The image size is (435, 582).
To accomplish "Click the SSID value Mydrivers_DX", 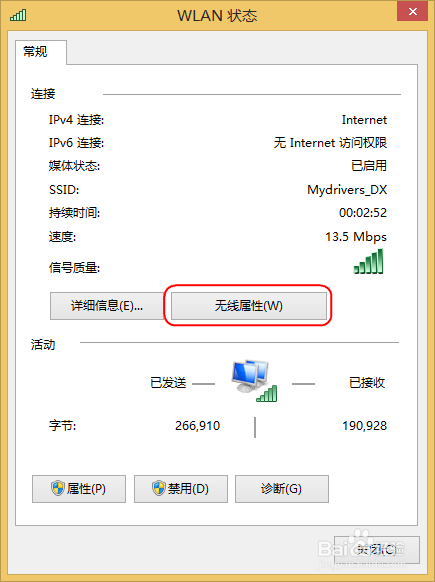I will [x=347, y=190].
